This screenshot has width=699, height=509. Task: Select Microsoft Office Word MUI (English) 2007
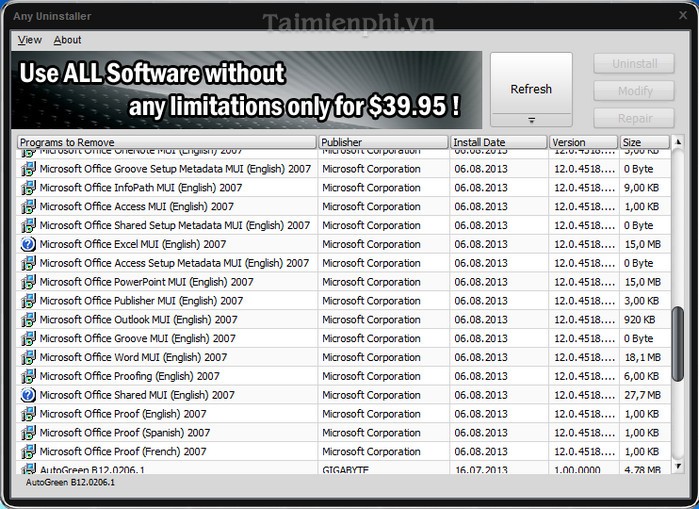click(x=133, y=357)
